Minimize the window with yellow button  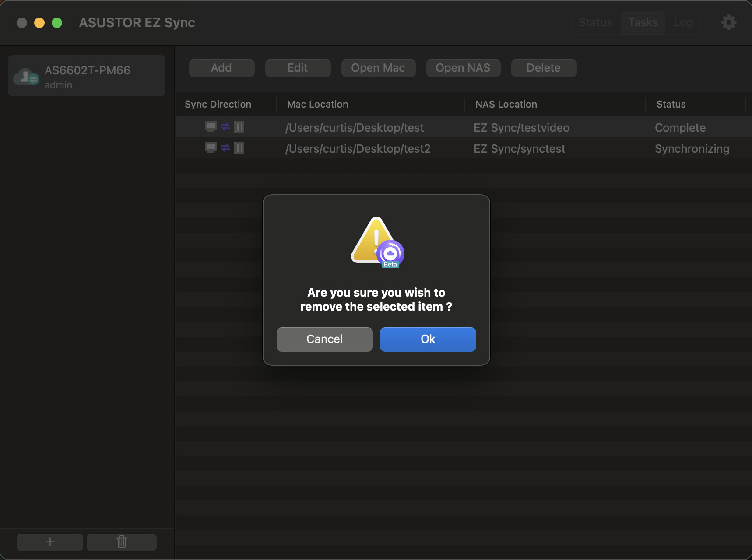click(39, 23)
